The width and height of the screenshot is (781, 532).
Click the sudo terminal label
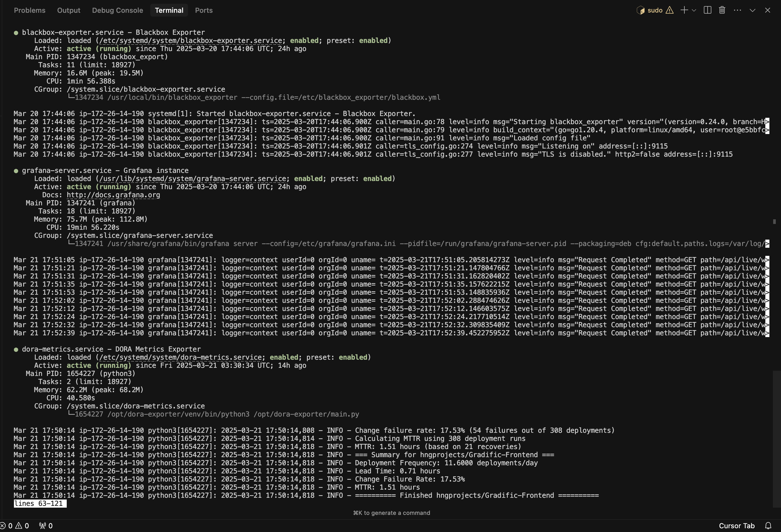655,10
